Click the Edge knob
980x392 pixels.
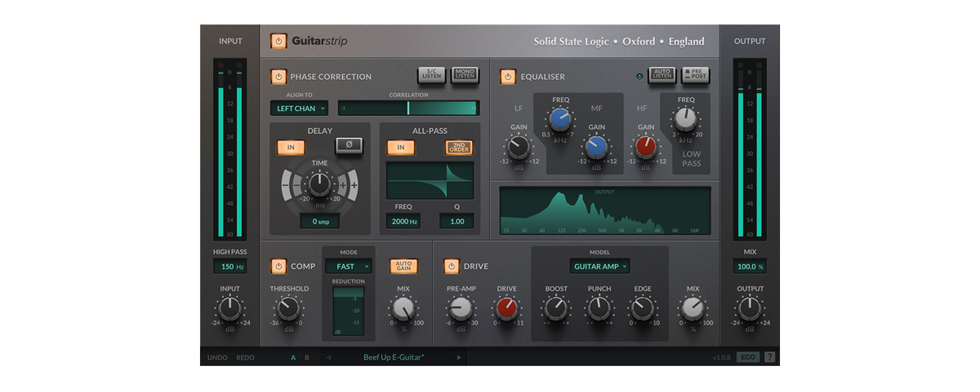642,308
